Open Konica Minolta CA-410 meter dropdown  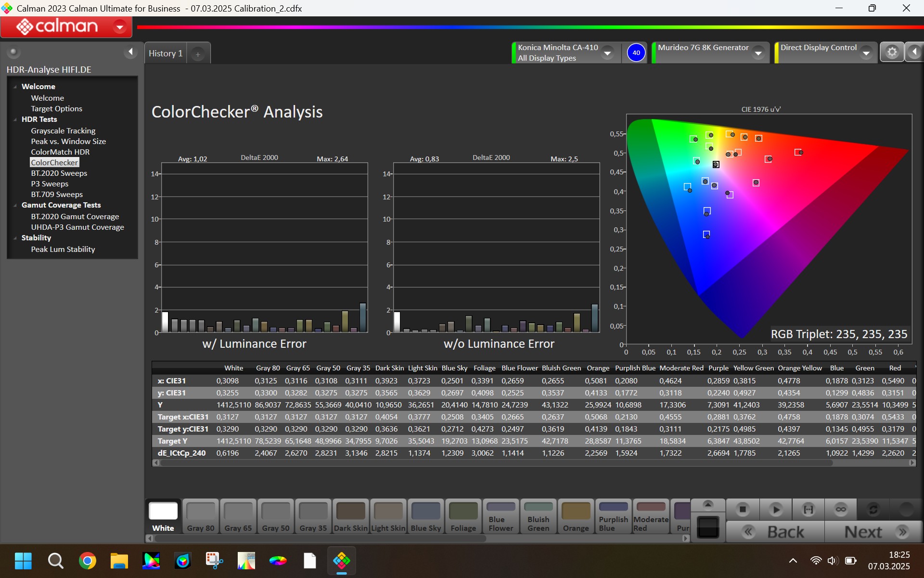click(x=608, y=53)
